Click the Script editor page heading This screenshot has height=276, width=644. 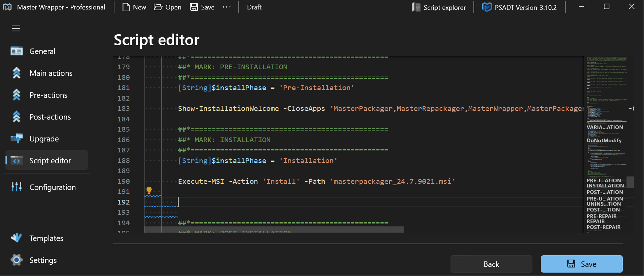click(156, 40)
